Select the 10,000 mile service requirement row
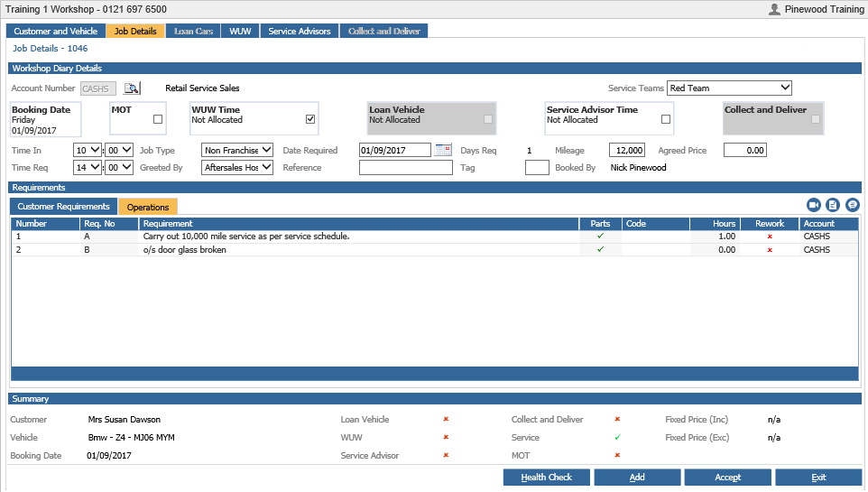868x492 pixels. [x=435, y=236]
